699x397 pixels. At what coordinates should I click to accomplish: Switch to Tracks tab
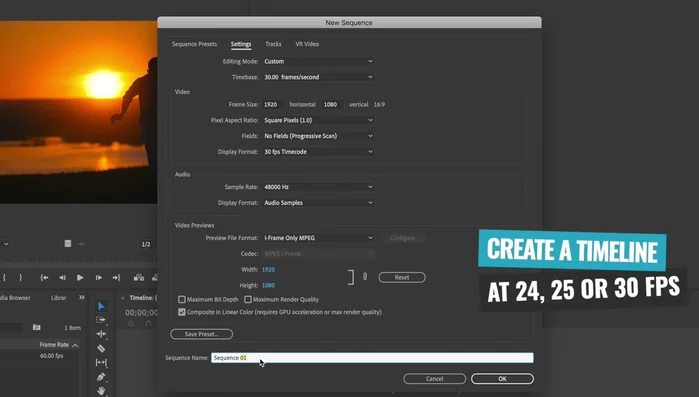point(273,44)
